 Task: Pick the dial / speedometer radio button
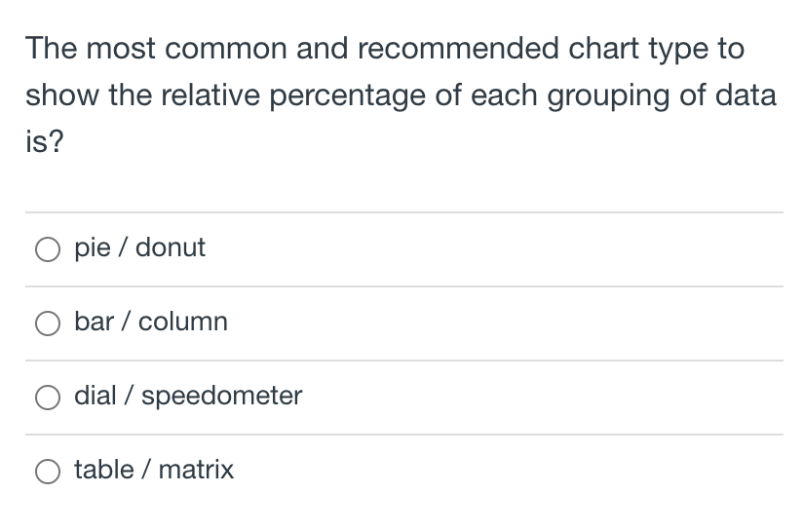click(50, 398)
